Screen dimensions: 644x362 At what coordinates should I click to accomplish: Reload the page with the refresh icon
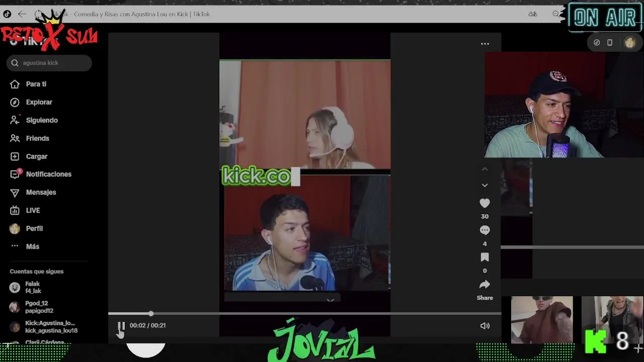[38, 14]
